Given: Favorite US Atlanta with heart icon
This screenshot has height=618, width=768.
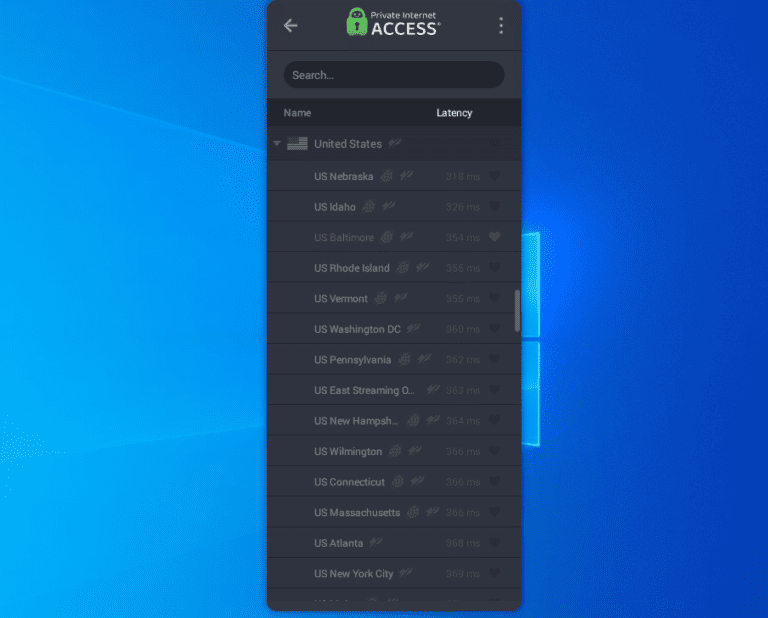Looking at the screenshot, I should click(494, 543).
